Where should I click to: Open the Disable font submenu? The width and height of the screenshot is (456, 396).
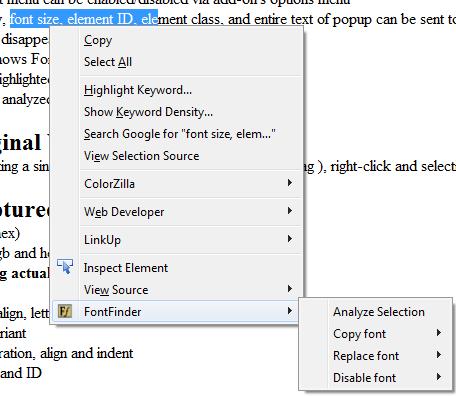tap(376, 378)
